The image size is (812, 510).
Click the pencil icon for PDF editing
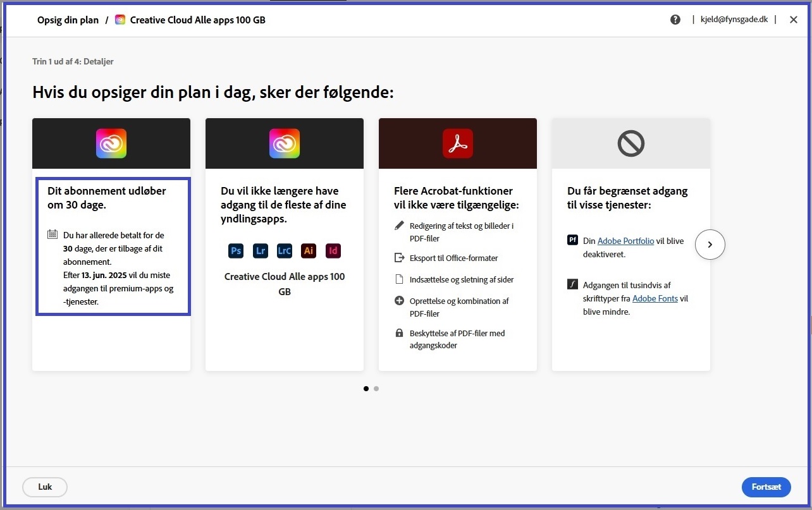(399, 225)
